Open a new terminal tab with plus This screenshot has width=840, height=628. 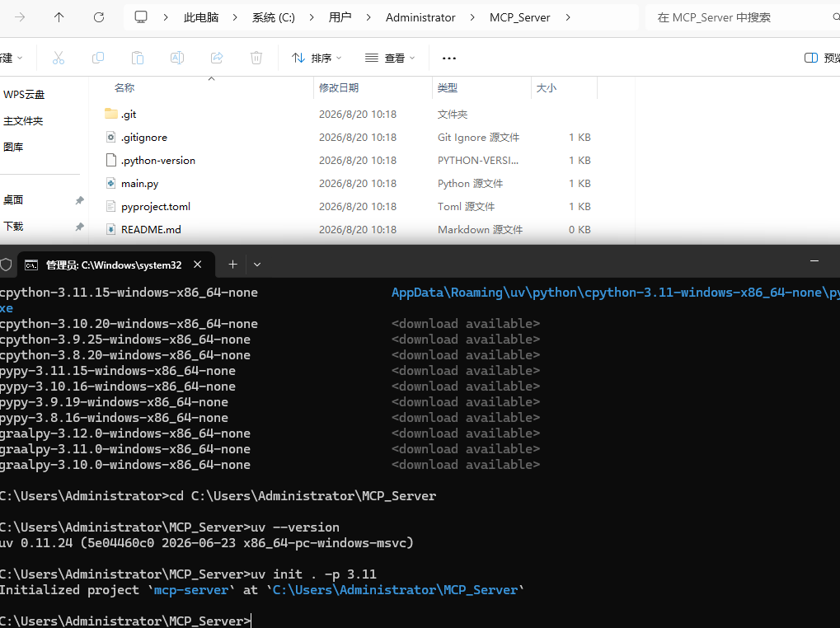(232, 264)
